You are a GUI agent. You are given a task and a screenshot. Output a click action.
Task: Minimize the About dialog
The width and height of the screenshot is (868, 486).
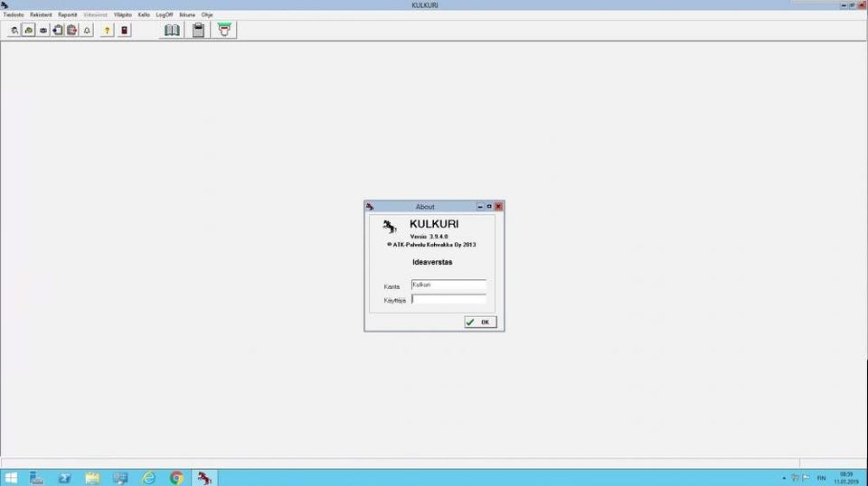(x=480, y=206)
